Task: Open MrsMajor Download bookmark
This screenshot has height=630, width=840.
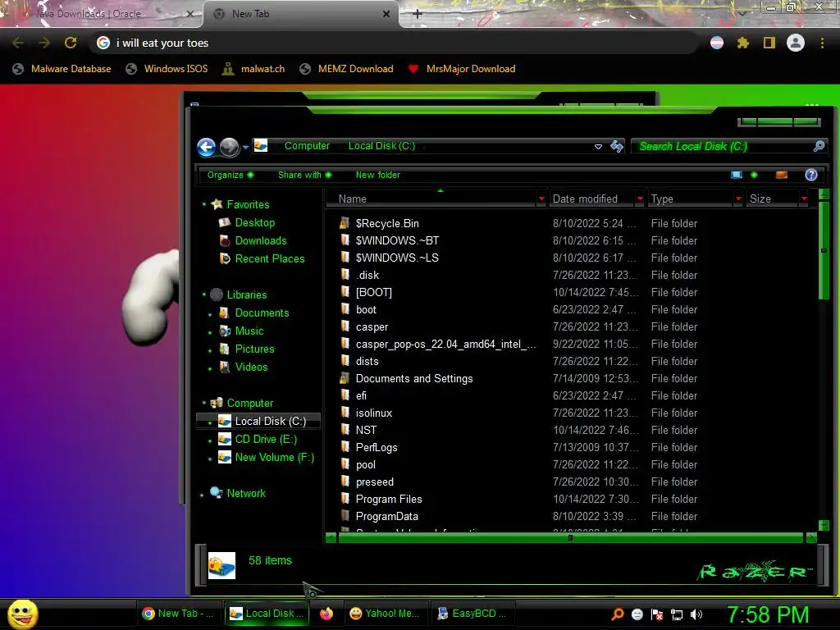Action: (x=462, y=69)
